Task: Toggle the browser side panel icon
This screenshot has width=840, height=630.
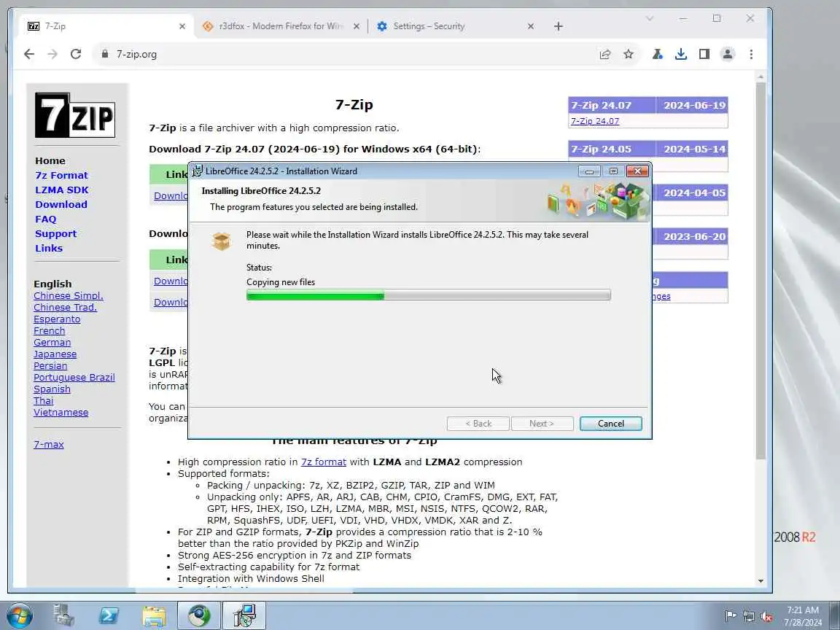Action: tap(704, 54)
